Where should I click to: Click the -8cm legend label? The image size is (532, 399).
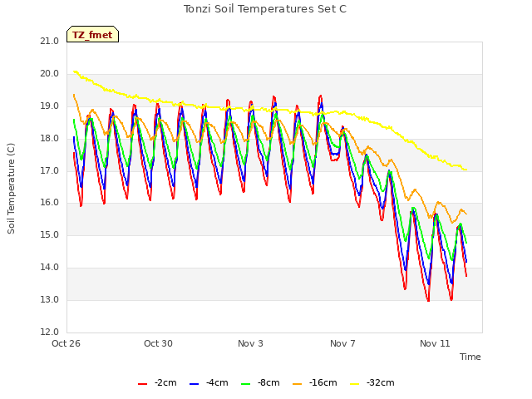click(x=268, y=382)
